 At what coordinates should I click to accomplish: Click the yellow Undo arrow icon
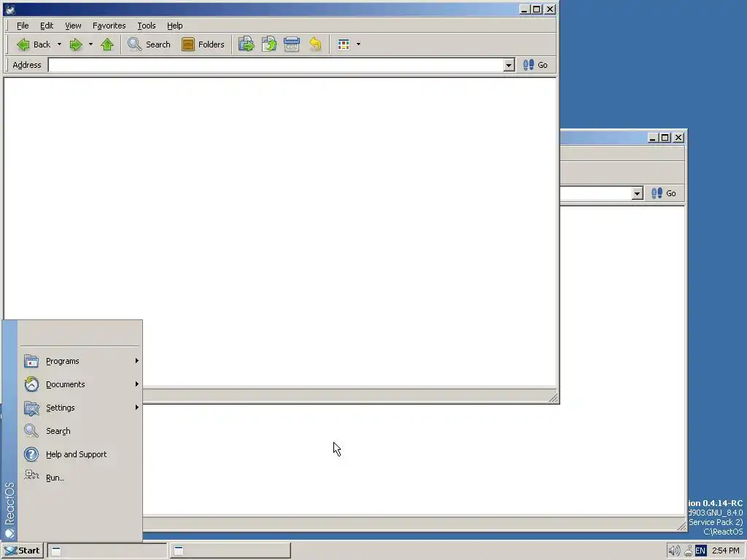coord(315,44)
